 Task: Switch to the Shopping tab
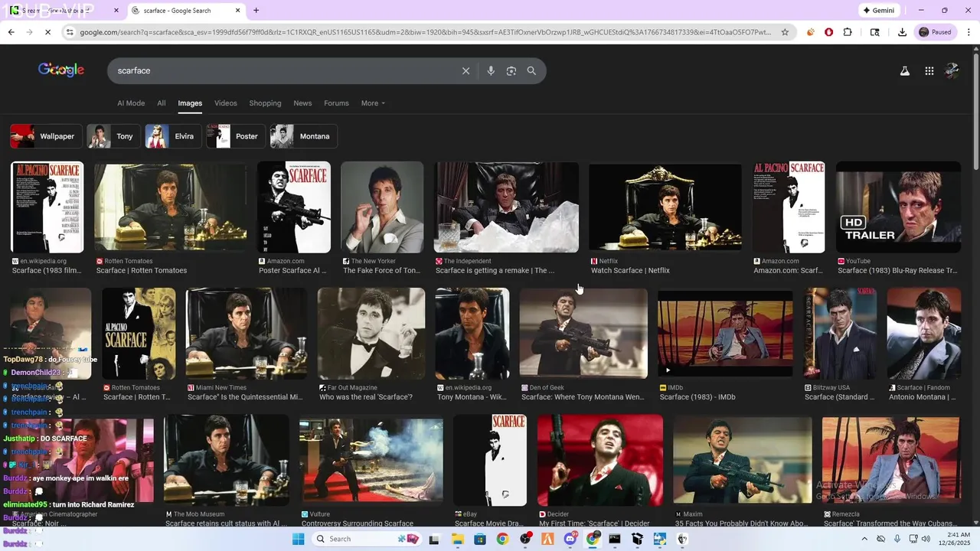(x=265, y=103)
